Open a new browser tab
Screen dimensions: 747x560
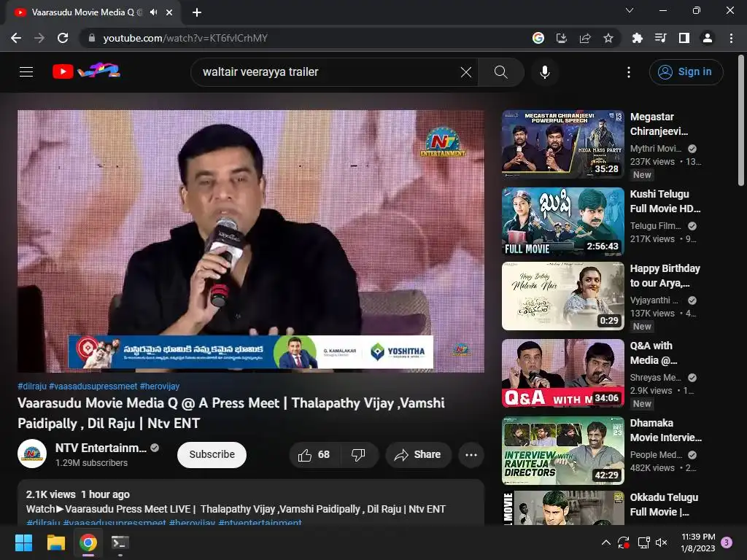pos(197,12)
